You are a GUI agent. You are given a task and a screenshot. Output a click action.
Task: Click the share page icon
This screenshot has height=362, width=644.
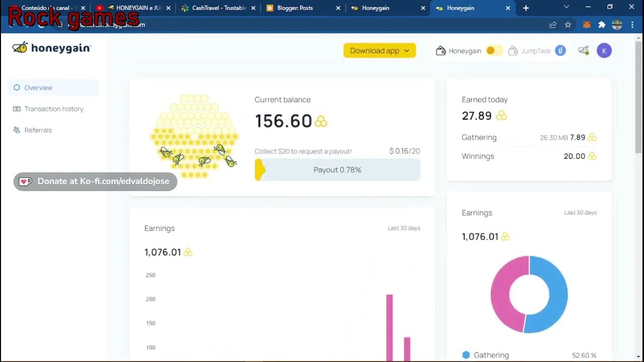(553, 25)
